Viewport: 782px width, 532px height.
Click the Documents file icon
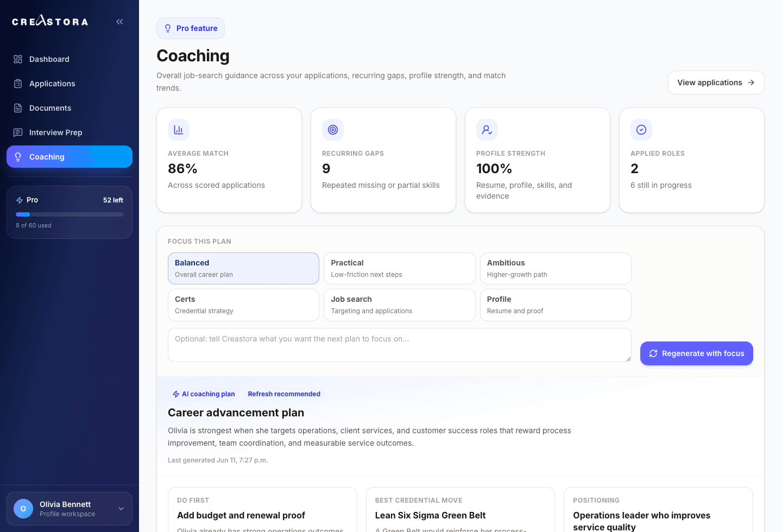tap(18, 108)
